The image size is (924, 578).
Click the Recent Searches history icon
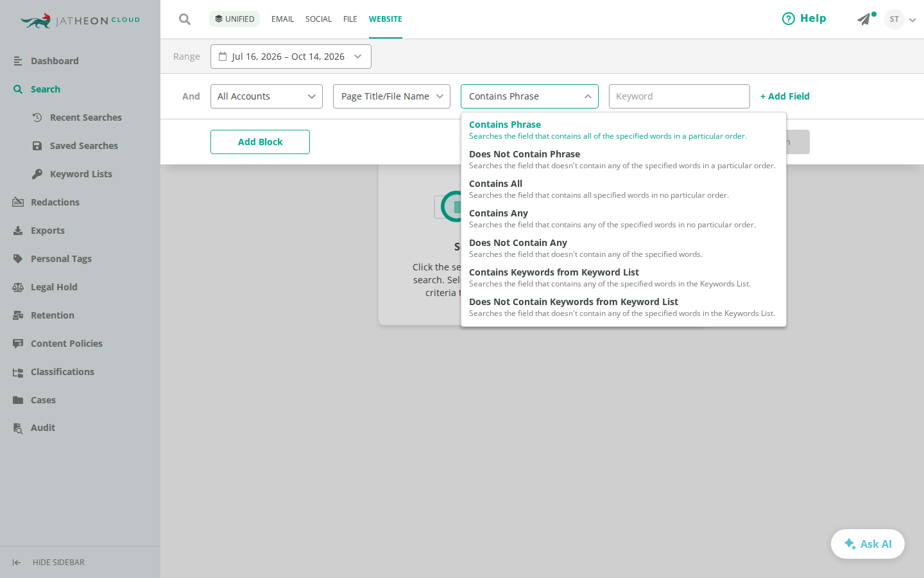[x=37, y=118]
